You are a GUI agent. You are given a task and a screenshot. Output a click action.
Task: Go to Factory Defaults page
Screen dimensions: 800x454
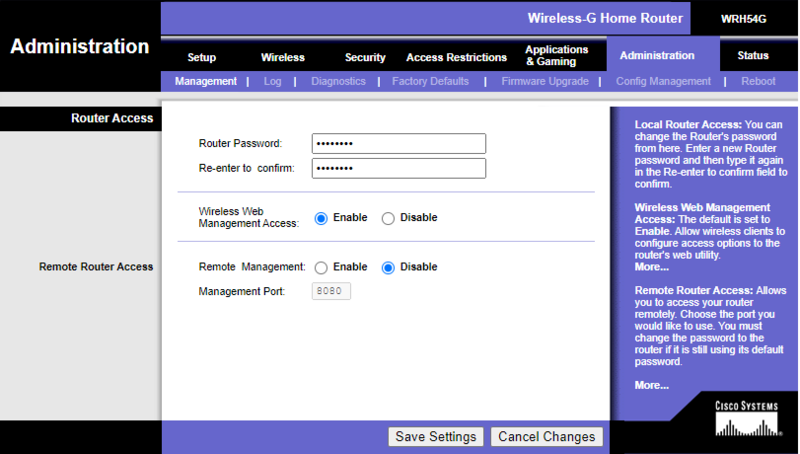430,81
